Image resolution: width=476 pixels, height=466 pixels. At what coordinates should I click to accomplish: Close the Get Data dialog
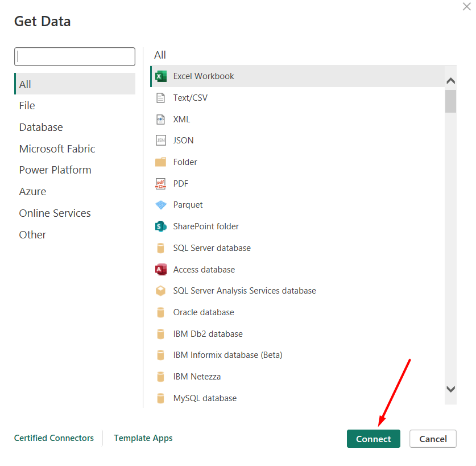tap(466, 6)
